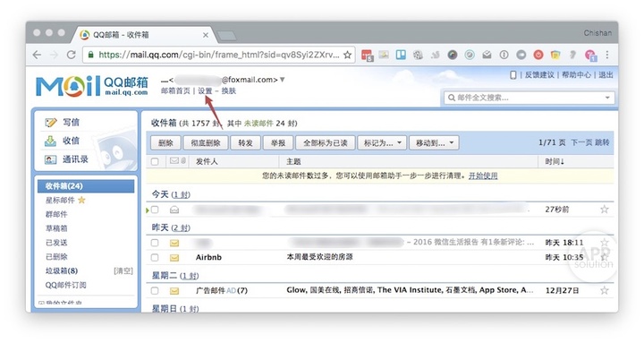Click the 换肤 link

[229, 90]
